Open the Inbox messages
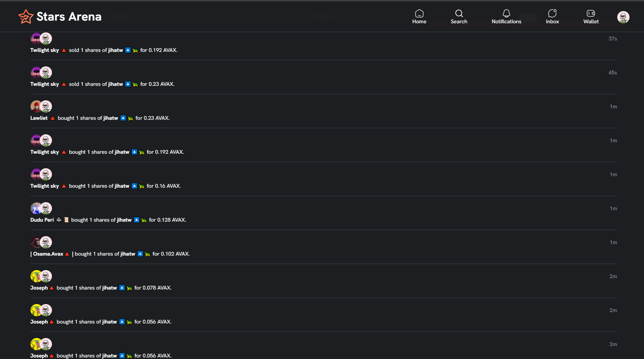644x359 pixels. tap(552, 17)
